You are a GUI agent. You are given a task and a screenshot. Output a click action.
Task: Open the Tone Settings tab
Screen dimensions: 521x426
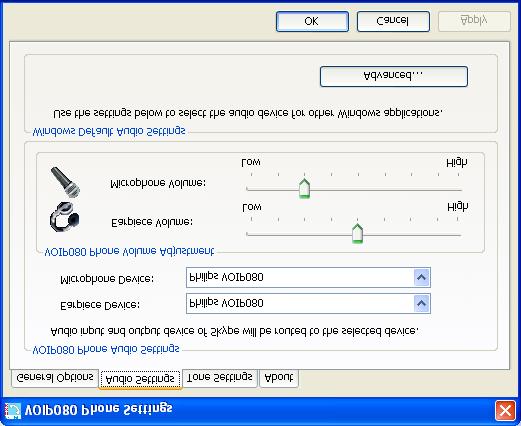click(220, 378)
